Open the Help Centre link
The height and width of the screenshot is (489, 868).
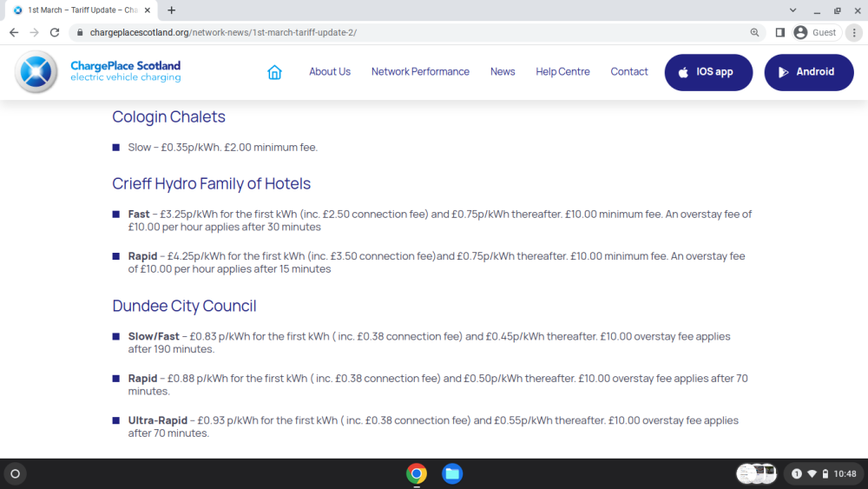tap(562, 71)
